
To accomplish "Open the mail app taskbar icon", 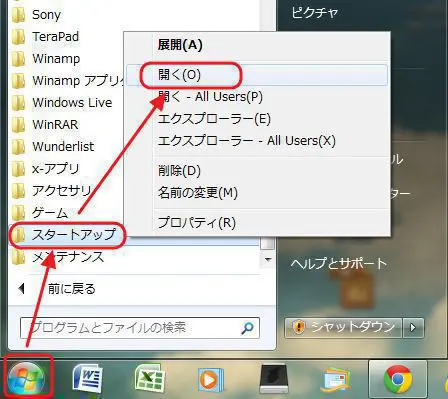I will tap(337, 380).
